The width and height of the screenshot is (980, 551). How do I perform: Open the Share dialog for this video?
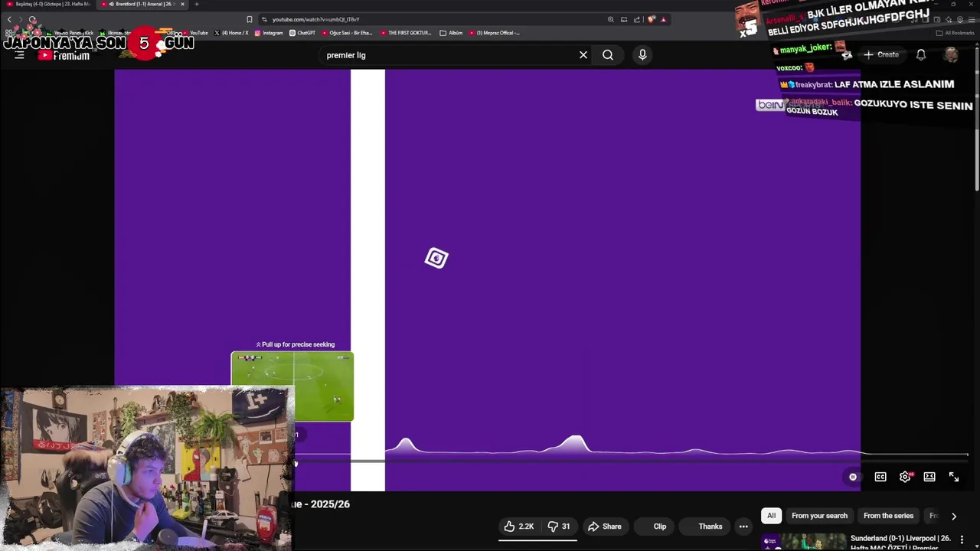tap(604, 527)
